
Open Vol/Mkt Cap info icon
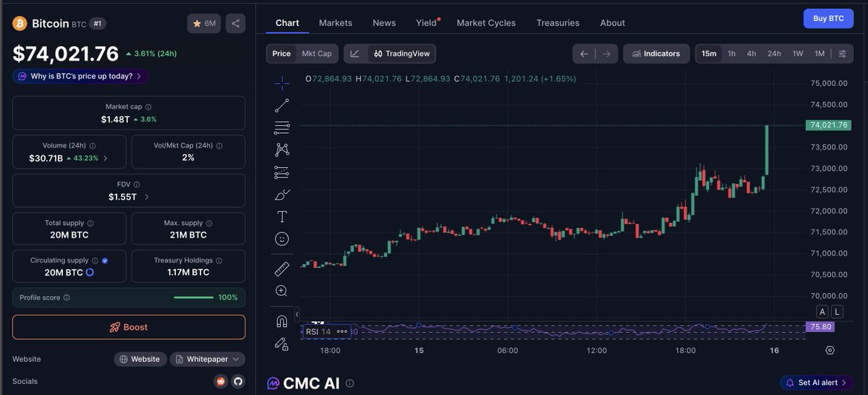click(218, 145)
